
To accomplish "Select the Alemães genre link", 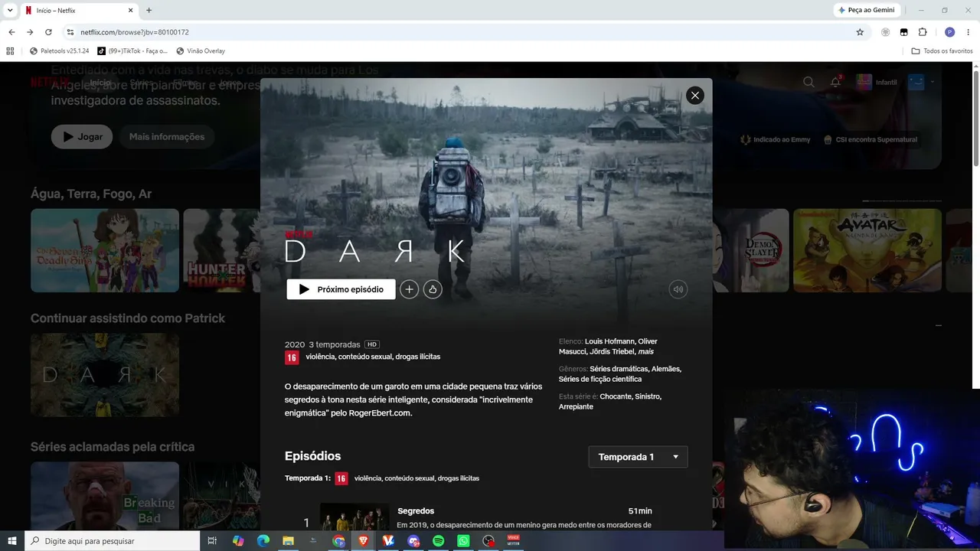I will [665, 369].
